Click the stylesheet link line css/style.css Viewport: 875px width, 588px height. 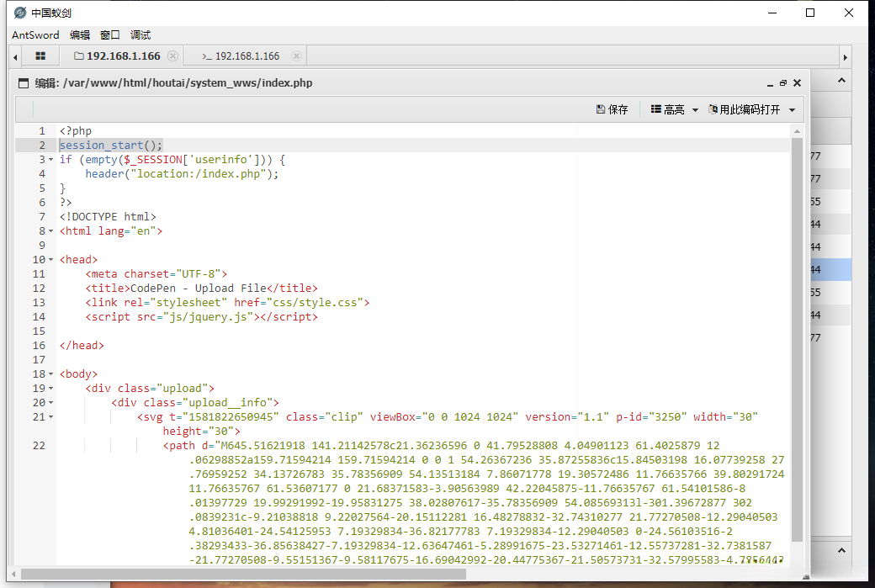coord(227,302)
